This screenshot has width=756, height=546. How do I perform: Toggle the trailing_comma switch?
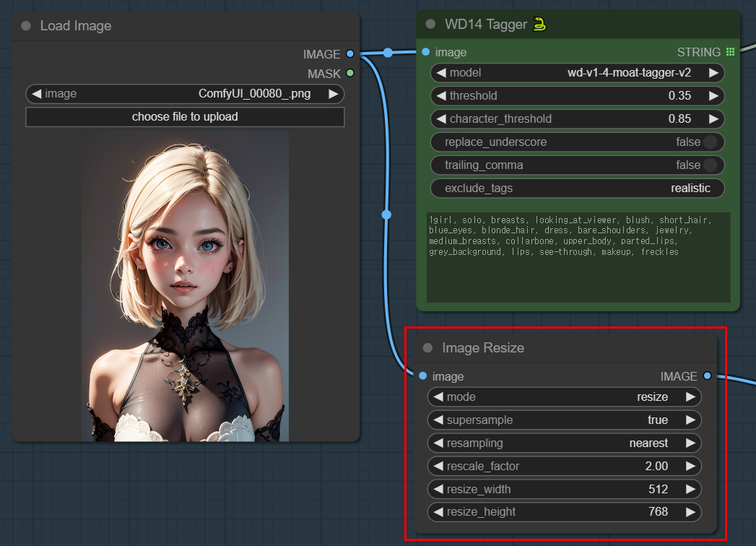coord(711,165)
